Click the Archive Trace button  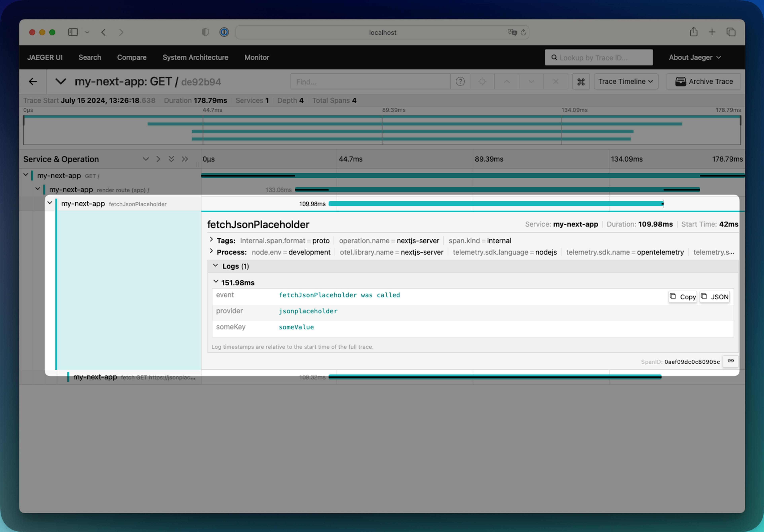[x=704, y=82]
